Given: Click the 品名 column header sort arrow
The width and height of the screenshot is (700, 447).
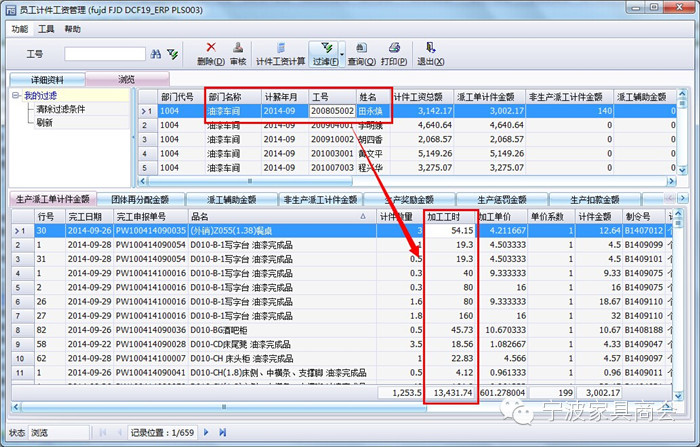Looking at the screenshot, I should 363,217.
